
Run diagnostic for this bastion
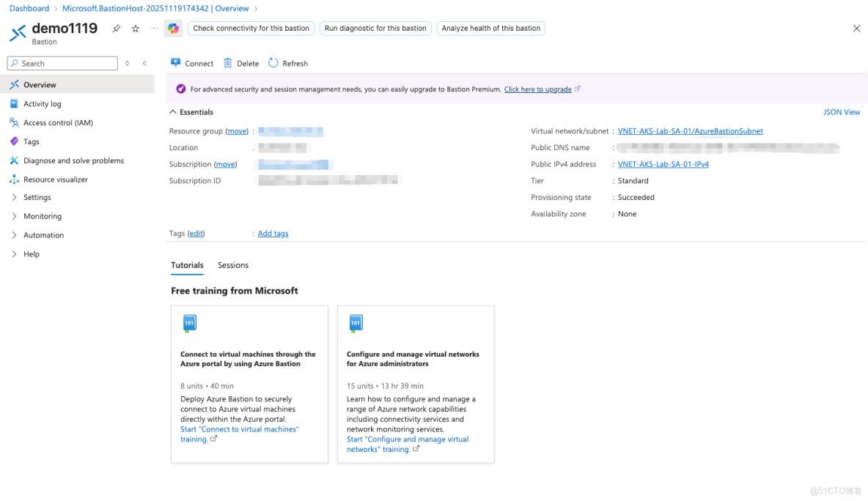coord(375,28)
